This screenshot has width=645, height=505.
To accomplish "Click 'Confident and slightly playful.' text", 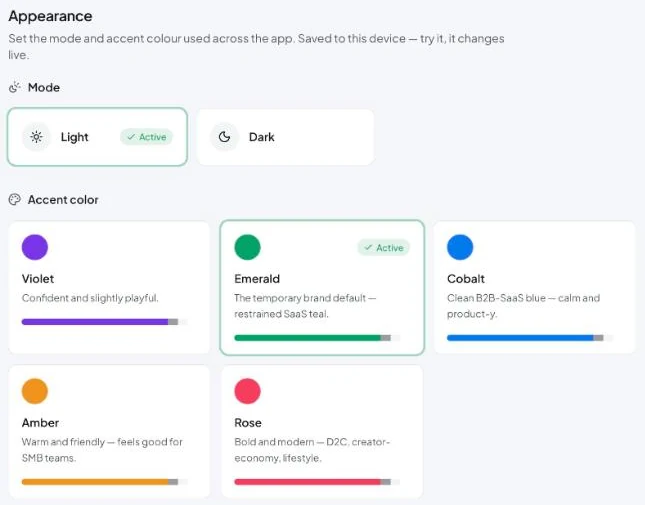I will [90, 298].
